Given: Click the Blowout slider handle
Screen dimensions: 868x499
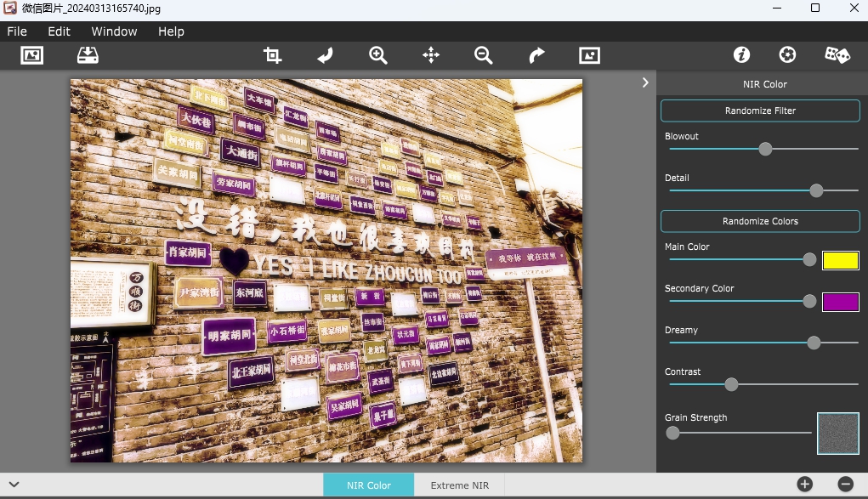Looking at the screenshot, I should click(765, 149).
